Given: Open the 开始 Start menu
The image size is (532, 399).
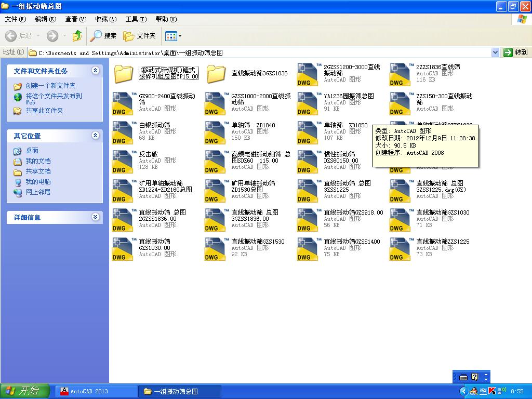Looking at the screenshot, I should 25,391.
